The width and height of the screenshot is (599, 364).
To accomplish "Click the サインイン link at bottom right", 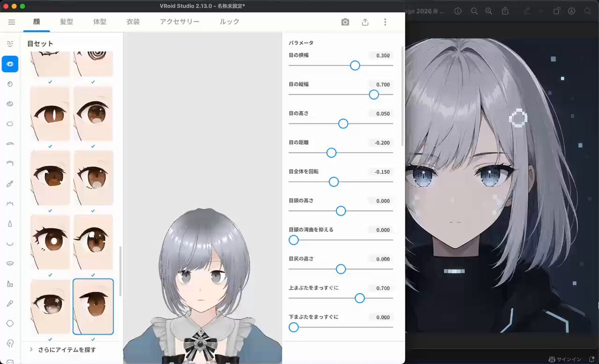I will [x=565, y=360].
